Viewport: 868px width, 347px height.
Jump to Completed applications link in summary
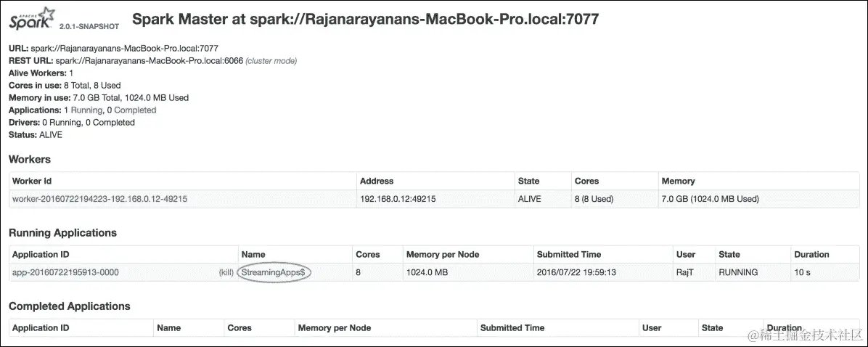point(135,110)
